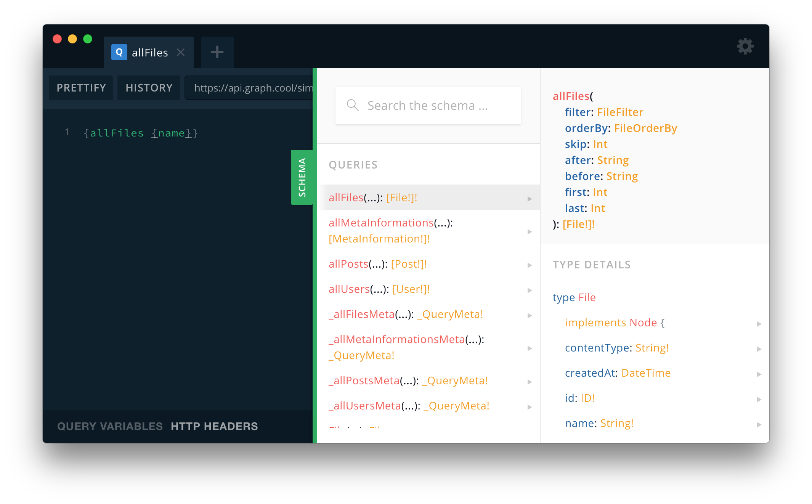Expand contentType field details arrow
Image resolution: width=812 pixels, height=504 pixels.
pyautogui.click(x=759, y=349)
